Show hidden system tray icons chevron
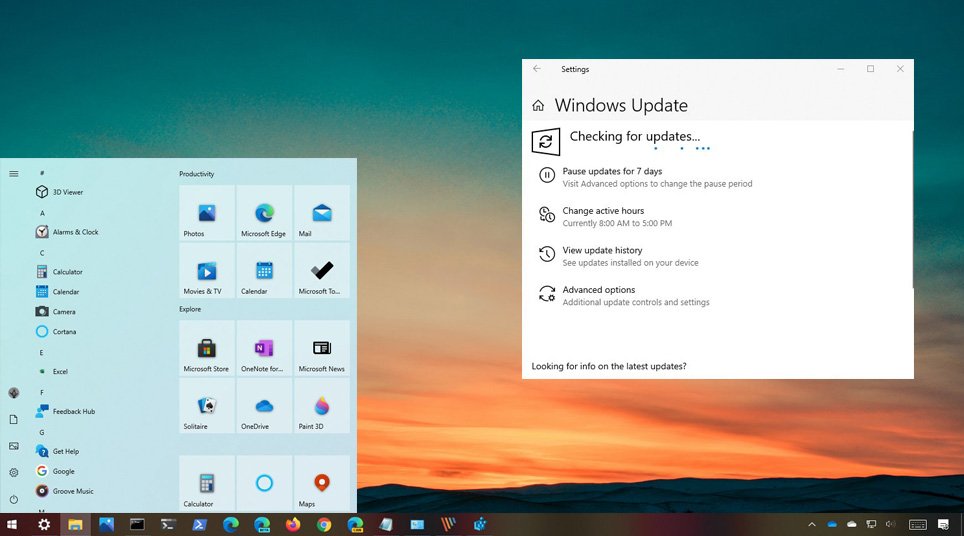Viewport: 964px width, 536px height. [x=812, y=524]
